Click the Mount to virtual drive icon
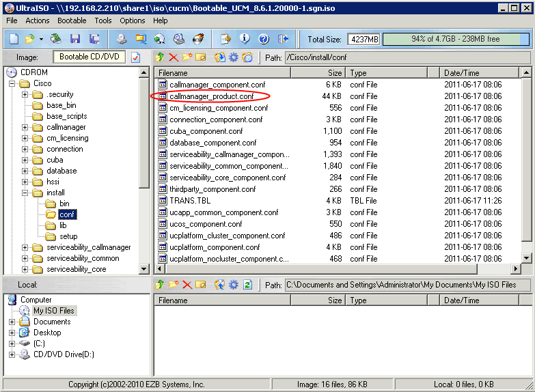Image resolution: width=535 pixels, height=392 pixels. click(x=159, y=39)
